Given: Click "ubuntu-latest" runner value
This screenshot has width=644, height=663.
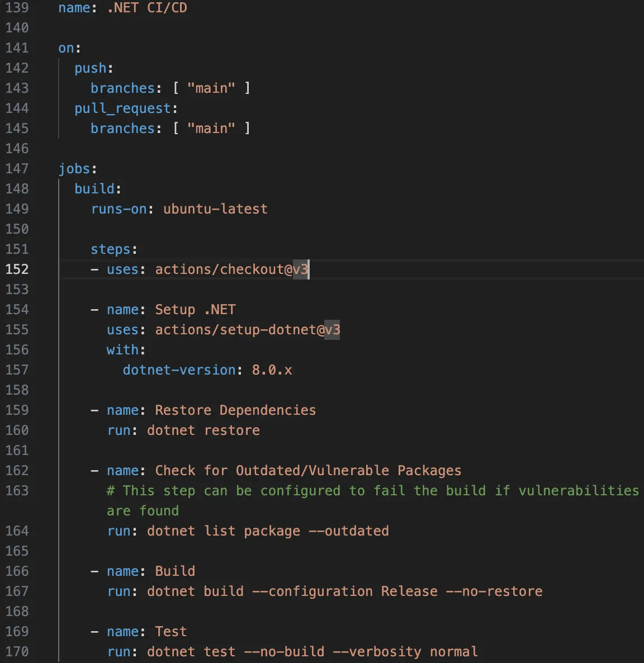Looking at the screenshot, I should point(215,209).
